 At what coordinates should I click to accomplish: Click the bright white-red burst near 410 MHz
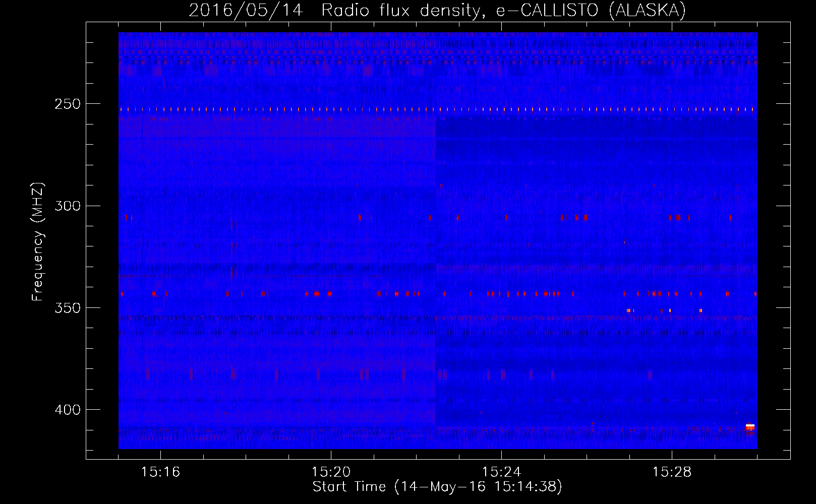[x=750, y=427]
